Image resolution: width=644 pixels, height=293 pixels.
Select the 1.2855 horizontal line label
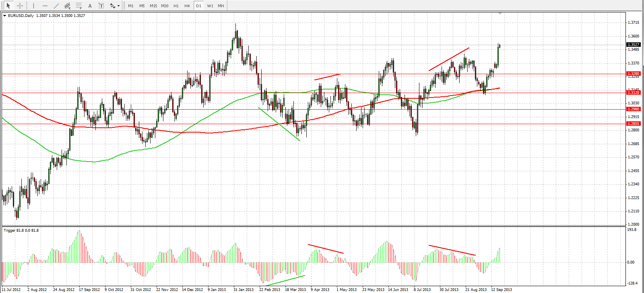(633, 124)
